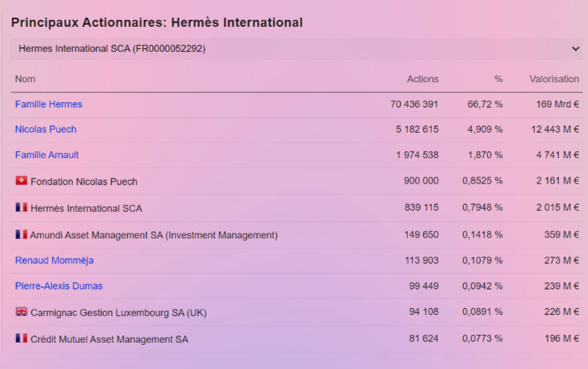Click the 99 449 shares value

(x=423, y=286)
